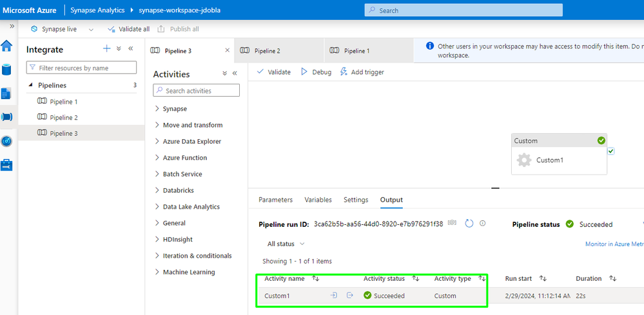Switch to the Pipeline 1 tab
This screenshot has height=315, width=644.
369,51
